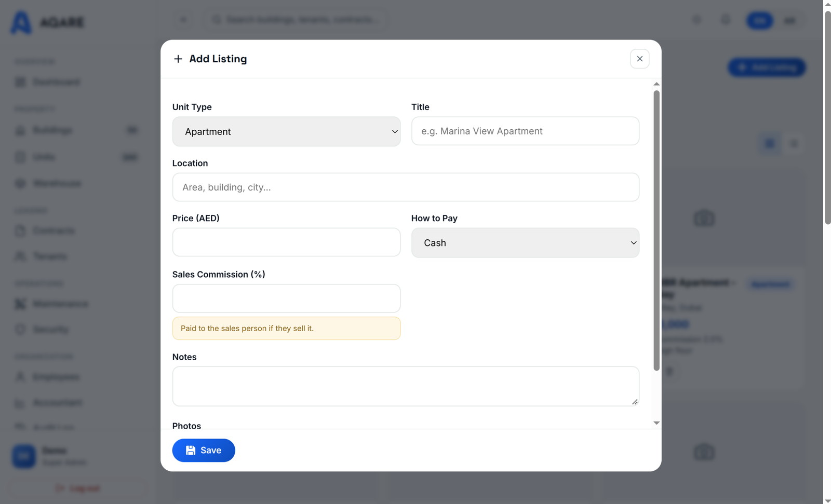Click the floppy disk icon on Save

tap(191, 450)
